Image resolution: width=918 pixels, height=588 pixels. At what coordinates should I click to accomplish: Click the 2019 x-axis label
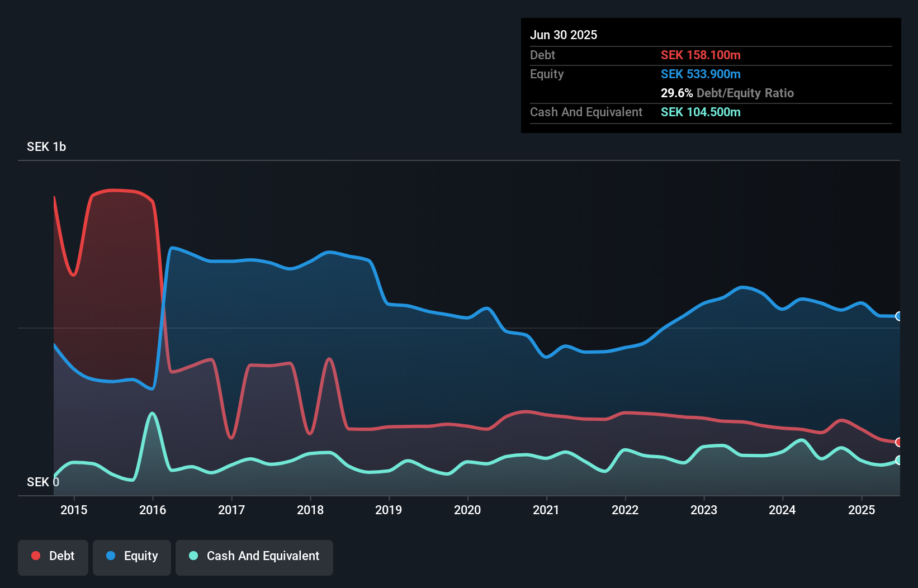[389, 510]
